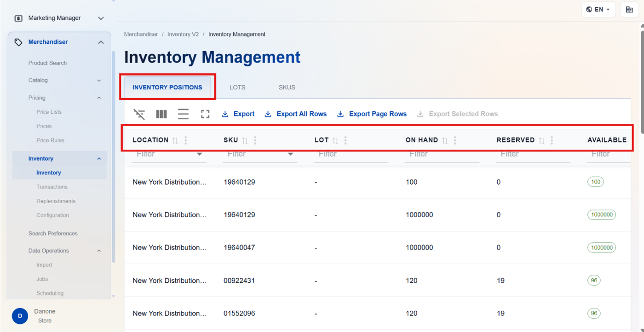Sort by the SKU column arrows
This screenshot has width=644, height=332.
point(245,140)
